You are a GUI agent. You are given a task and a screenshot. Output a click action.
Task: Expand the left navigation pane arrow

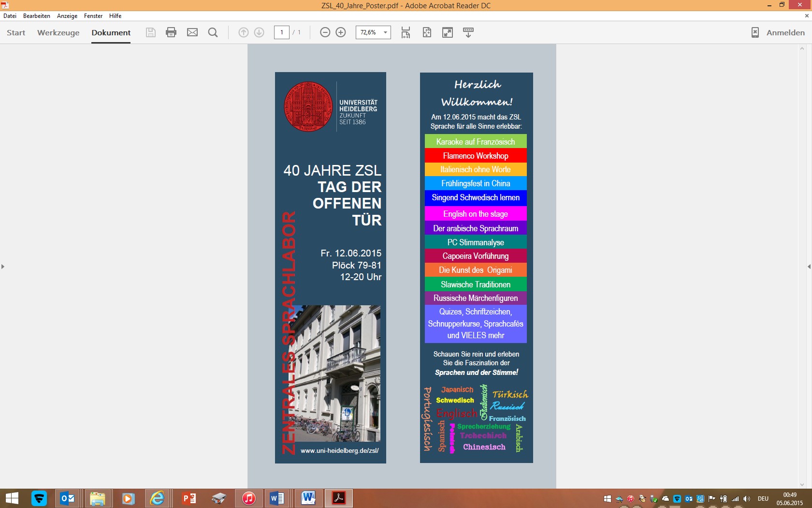click(x=3, y=267)
